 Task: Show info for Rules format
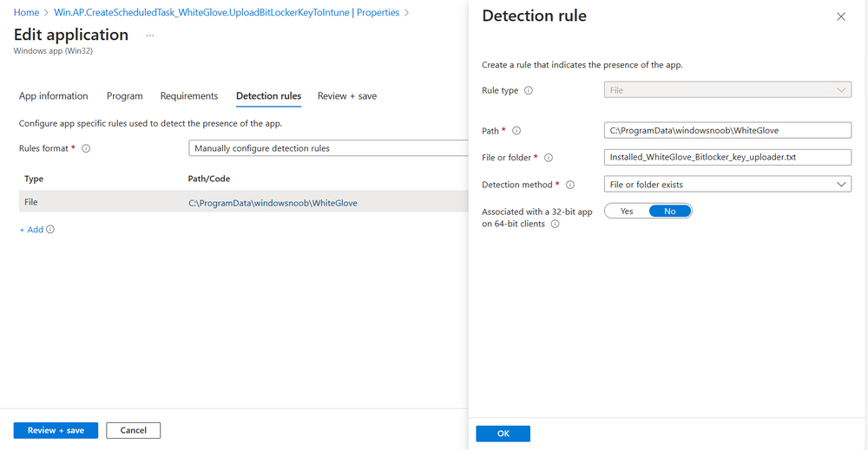point(86,149)
